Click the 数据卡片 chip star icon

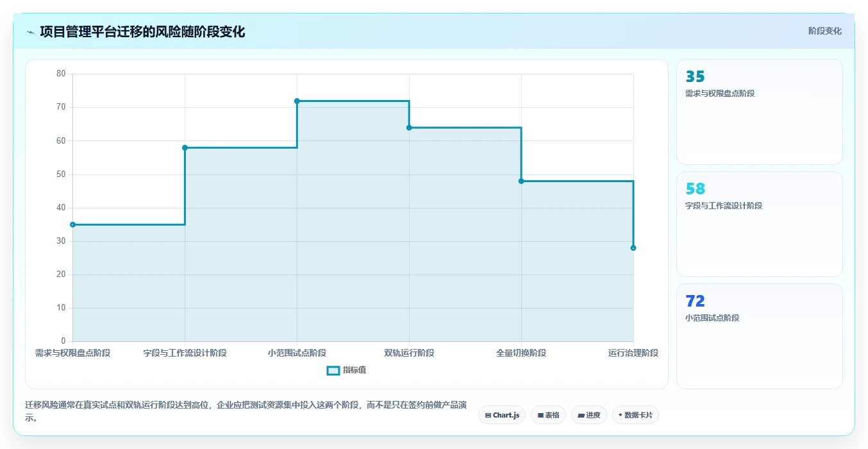621,415
